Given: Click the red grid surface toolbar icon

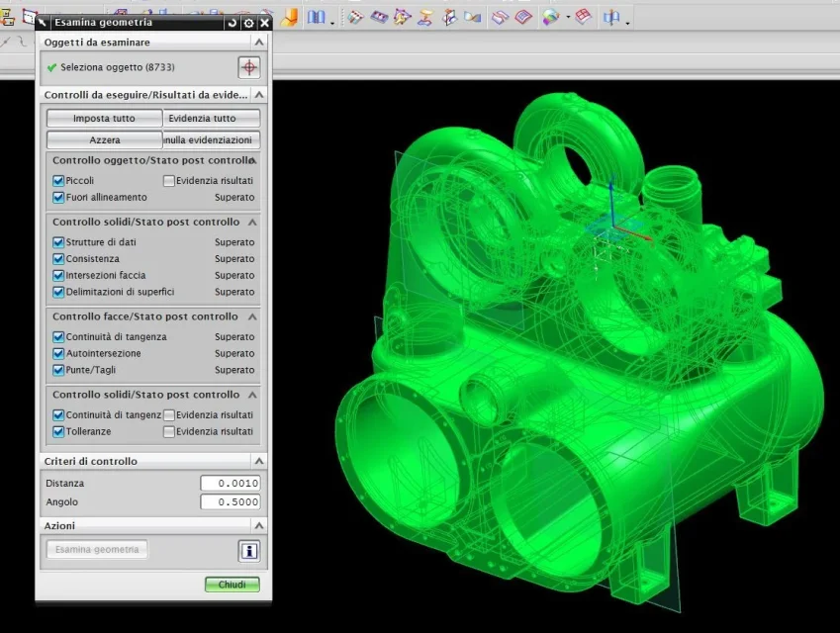Looking at the screenshot, I should (x=584, y=17).
